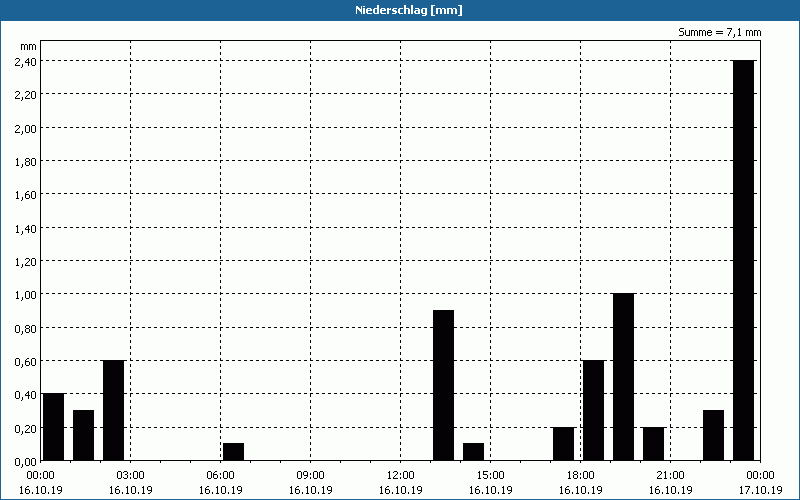This screenshot has height=500, width=800.
Task: Click the 0,20 mm bar just before 21:00
Action: click(654, 444)
